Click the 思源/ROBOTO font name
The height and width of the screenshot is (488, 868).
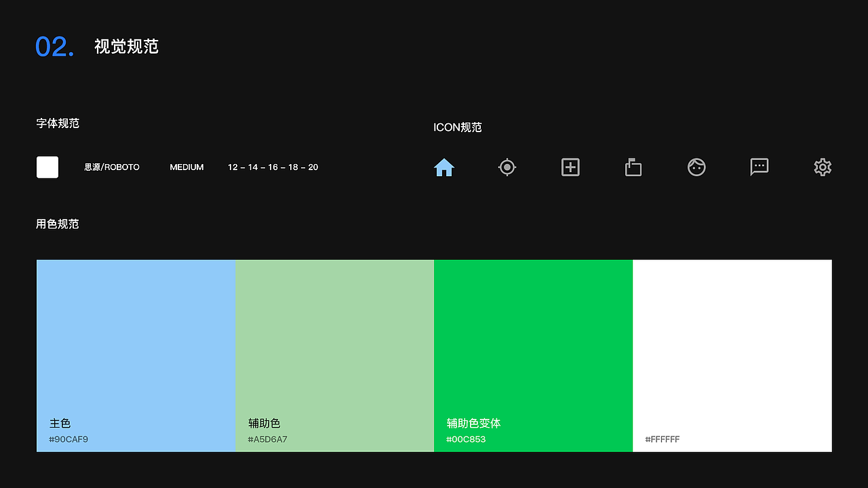(x=112, y=167)
